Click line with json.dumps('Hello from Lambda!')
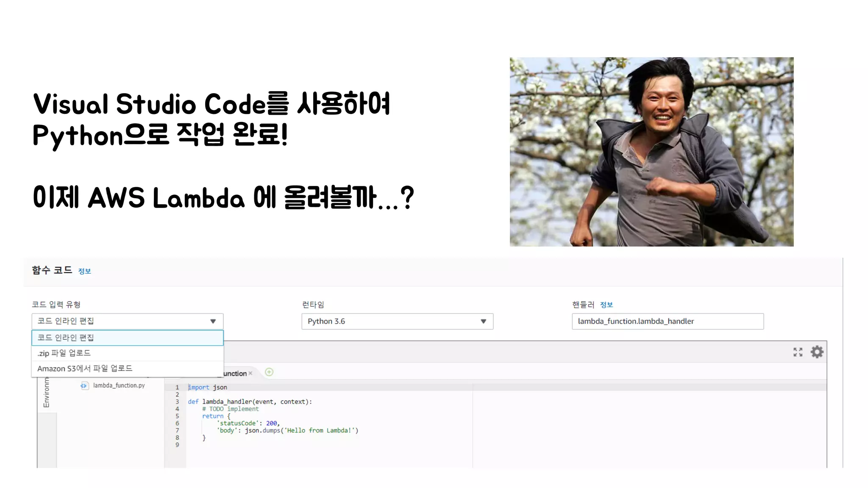This screenshot has height=488, width=868. coord(287,430)
